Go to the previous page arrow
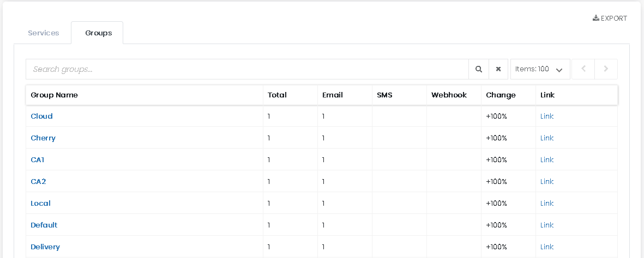The image size is (644, 258). 583,69
